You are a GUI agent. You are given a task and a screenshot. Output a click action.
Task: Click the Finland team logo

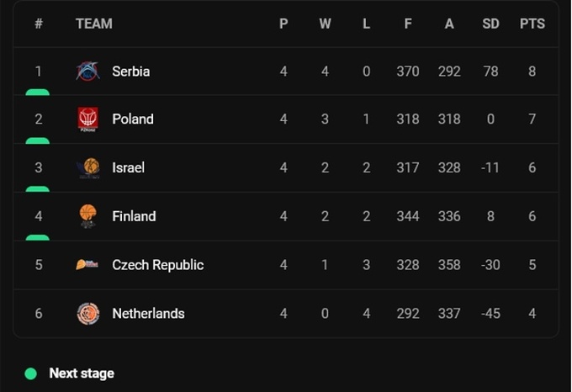(x=87, y=216)
